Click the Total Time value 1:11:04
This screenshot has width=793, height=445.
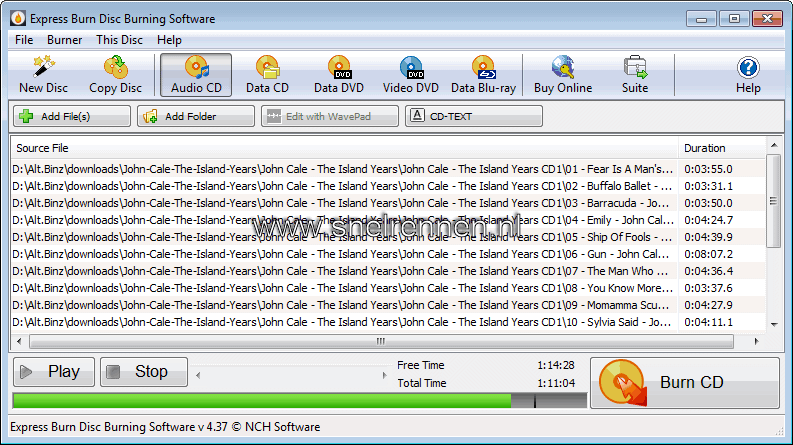click(556, 383)
